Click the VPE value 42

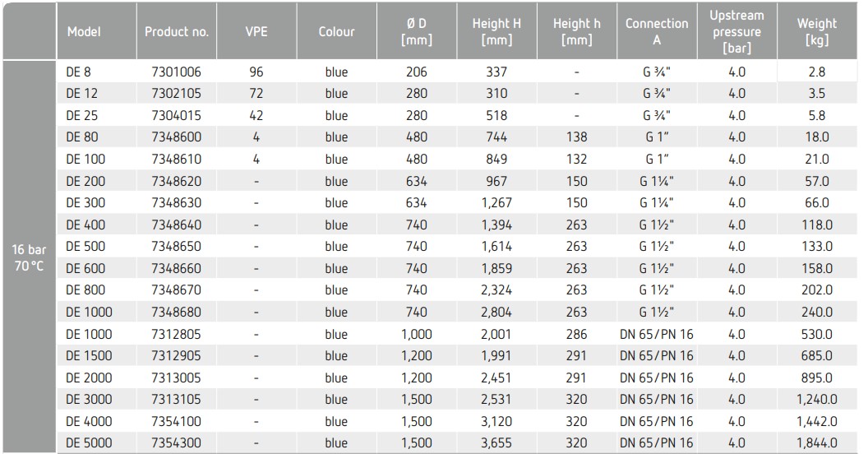[256, 115]
